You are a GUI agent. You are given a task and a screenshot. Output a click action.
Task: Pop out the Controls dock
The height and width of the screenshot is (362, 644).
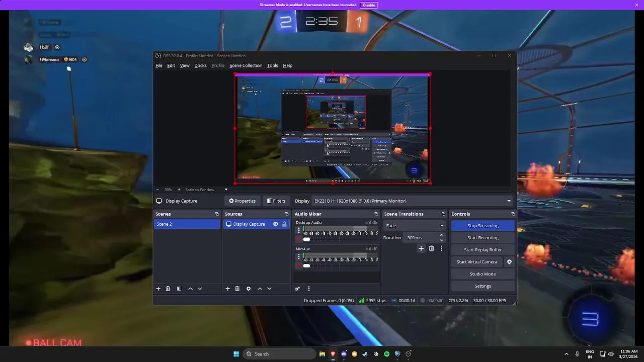pos(513,214)
